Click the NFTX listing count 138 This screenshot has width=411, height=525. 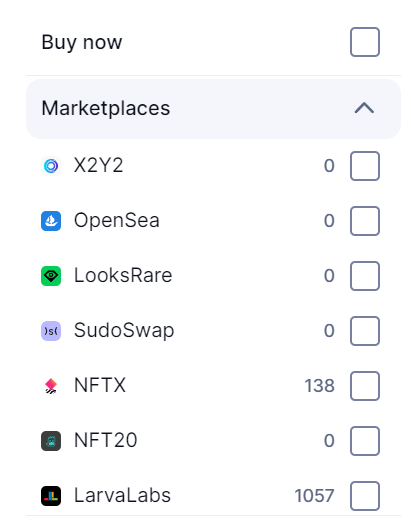point(319,386)
